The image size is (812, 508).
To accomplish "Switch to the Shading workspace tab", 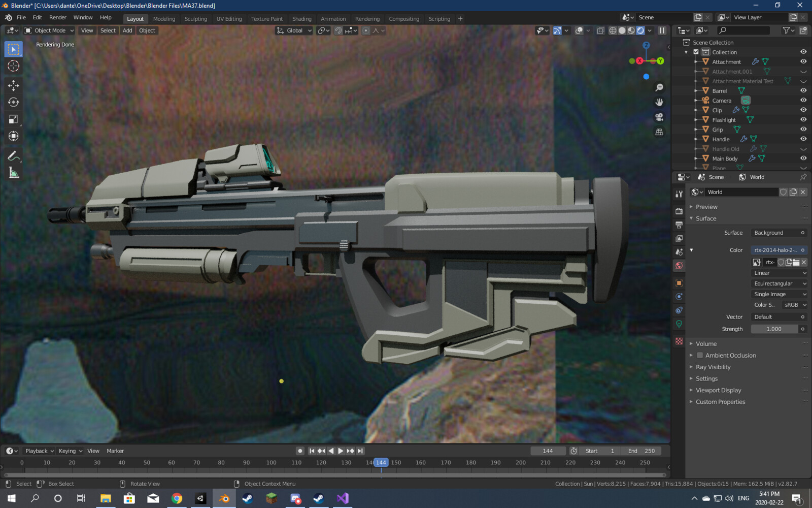I will tap(302, 18).
